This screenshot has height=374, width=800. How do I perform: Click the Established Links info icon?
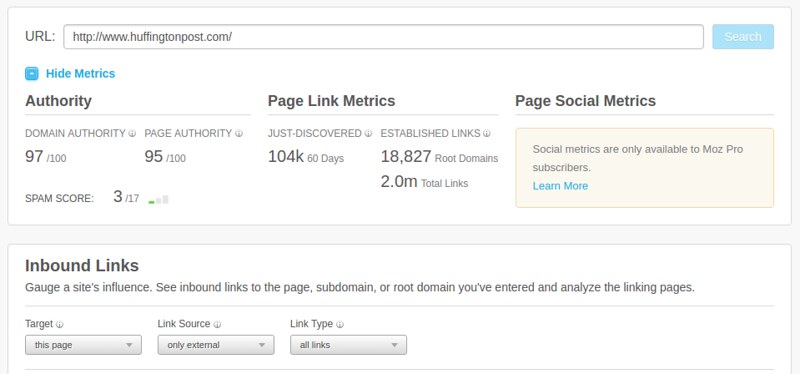tap(487, 134)
